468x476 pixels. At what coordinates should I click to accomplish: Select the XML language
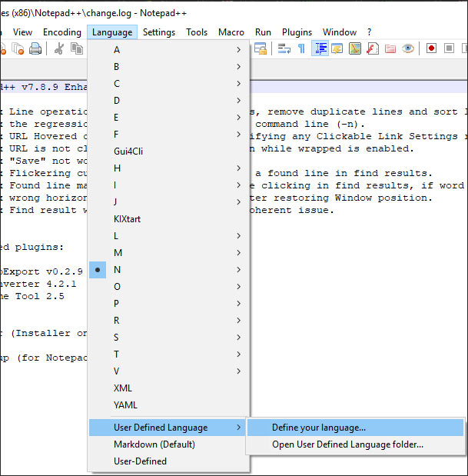(168, 388)
